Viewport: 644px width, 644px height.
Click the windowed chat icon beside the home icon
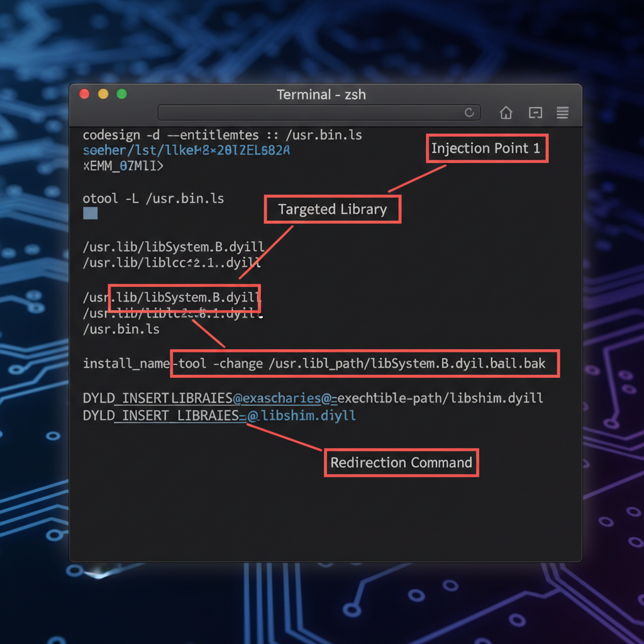tap(535, 113)
